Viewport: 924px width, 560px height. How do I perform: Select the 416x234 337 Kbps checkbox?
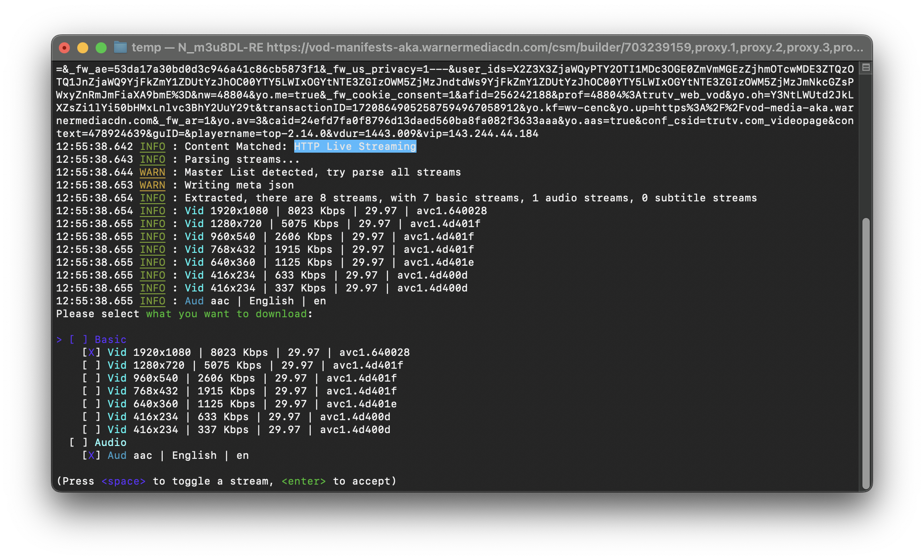click(x=91, y=430)
